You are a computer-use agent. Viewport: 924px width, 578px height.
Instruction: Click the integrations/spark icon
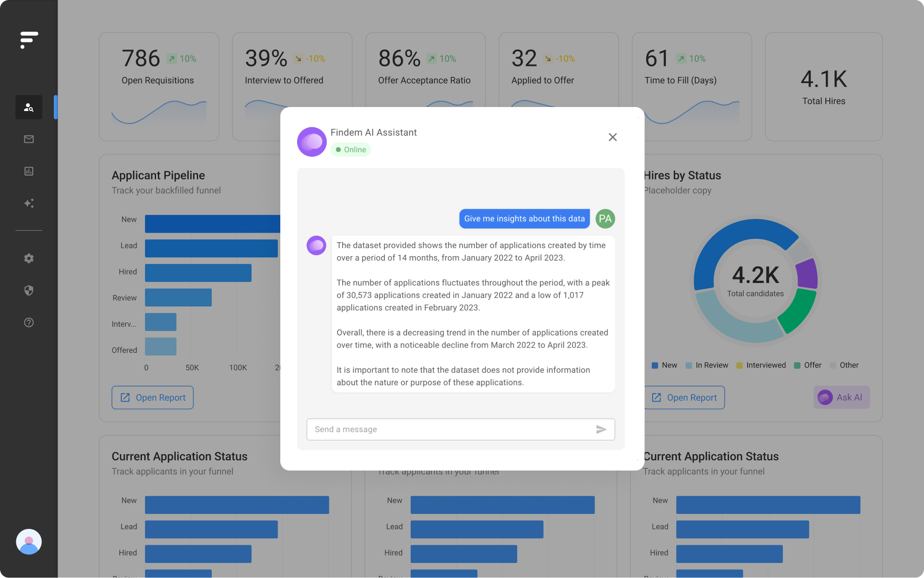[29, 203]
